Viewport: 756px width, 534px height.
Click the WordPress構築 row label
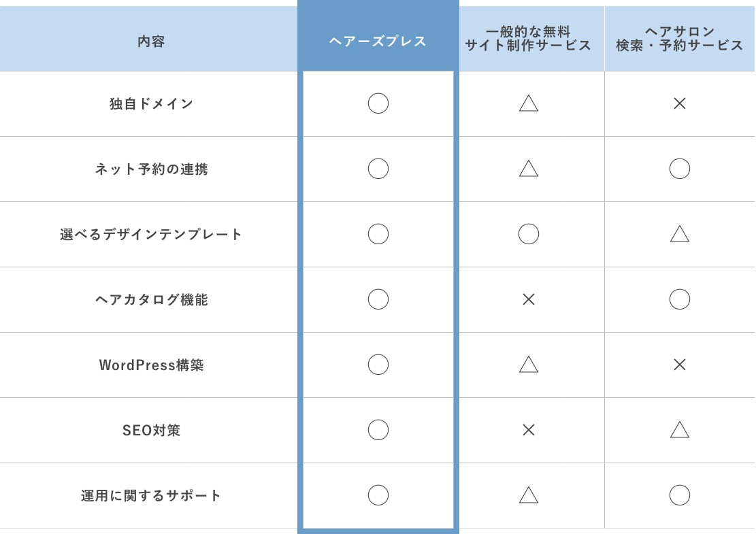click(151, 365)
